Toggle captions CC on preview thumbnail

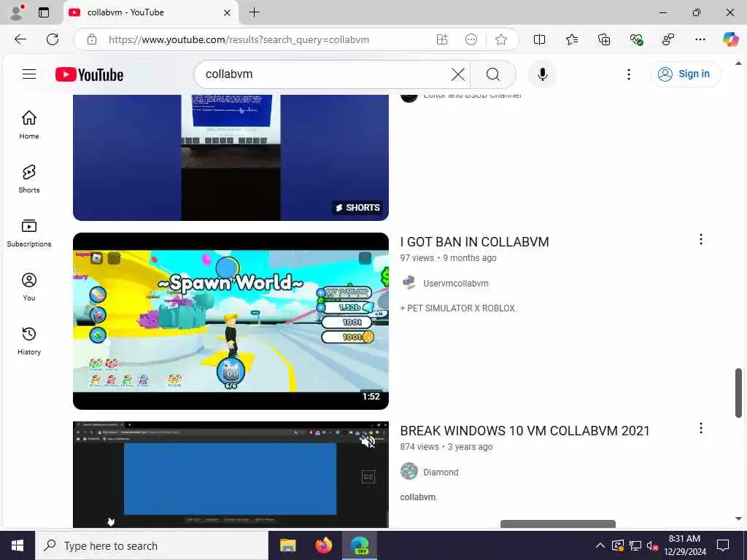point(368,477)
